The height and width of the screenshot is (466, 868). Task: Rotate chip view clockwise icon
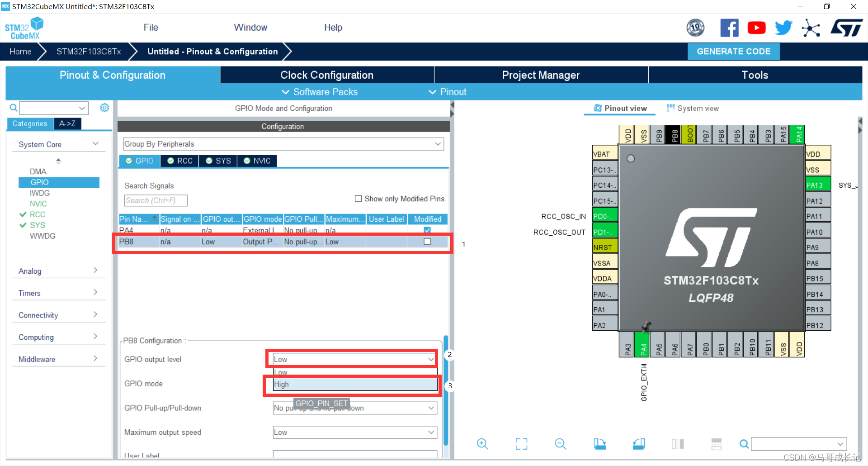pyautogui.click(x=599, y=444)
